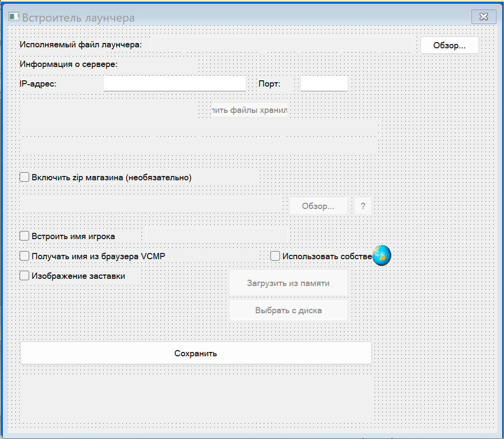Click the player name text field
504x439 pixels.
[216, 235]
